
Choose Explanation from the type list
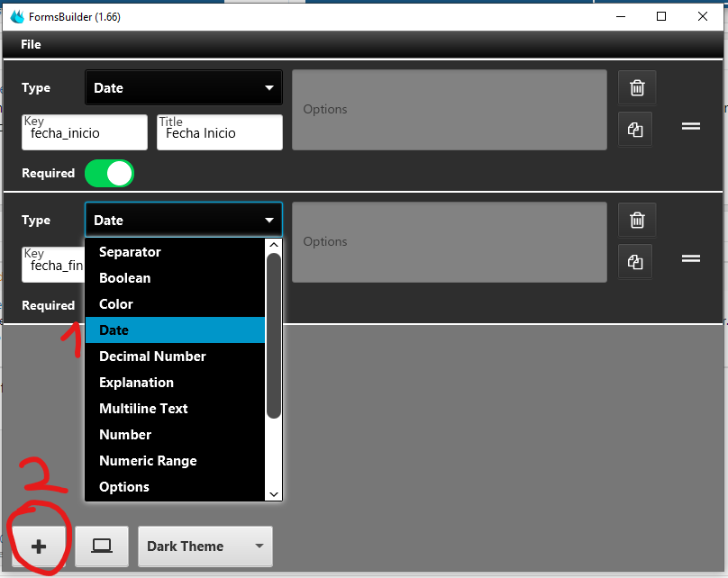click(175, 383)
